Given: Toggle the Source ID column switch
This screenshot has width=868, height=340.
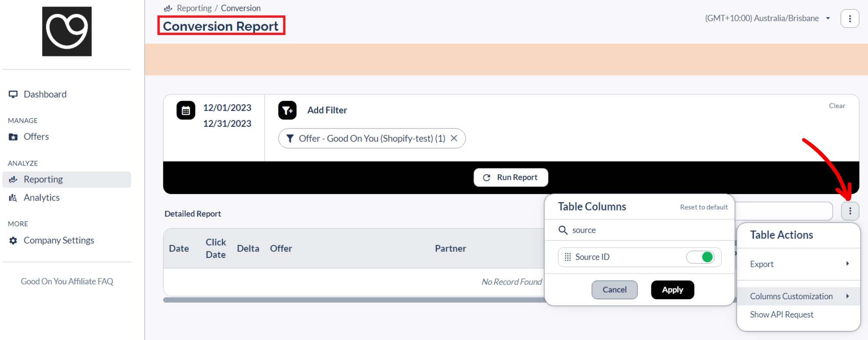Looking at the screenshot, I should [x=700, y=257].
